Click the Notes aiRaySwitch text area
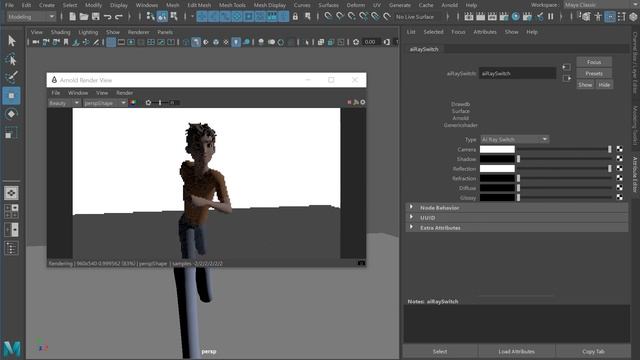 pyautogui.click(x=517, y=324)
